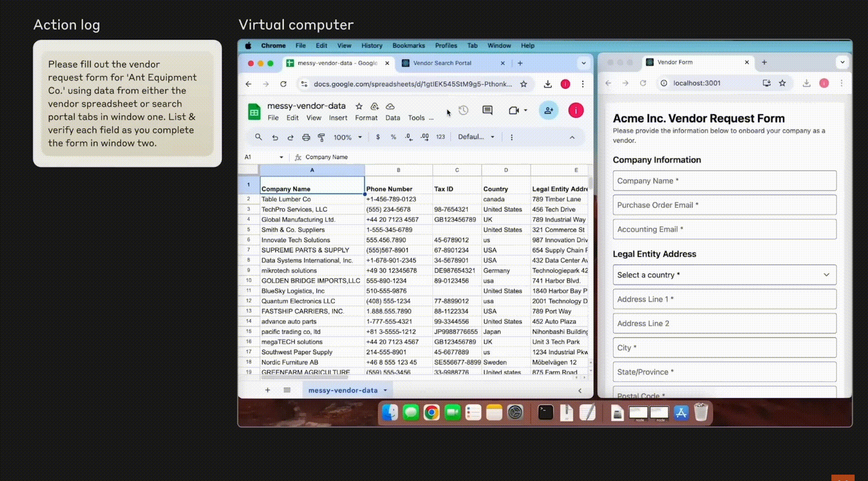Open the comments icon in Sheets header
The width and height of the screenshot is (868, 481).
click(x=487, y=110)
